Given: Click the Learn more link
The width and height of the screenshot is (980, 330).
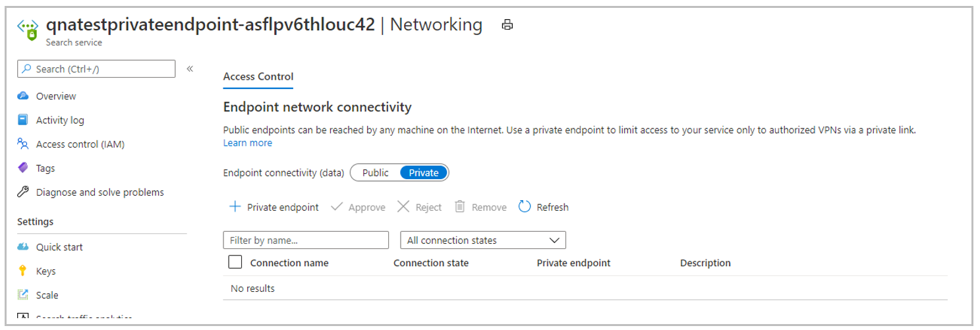Looking at the screenshot, I should pyautogui.click(x=248, y=143).
